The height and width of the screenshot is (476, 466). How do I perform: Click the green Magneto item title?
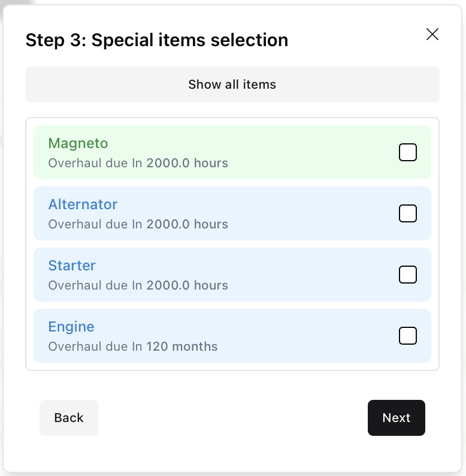pos(78,143)
